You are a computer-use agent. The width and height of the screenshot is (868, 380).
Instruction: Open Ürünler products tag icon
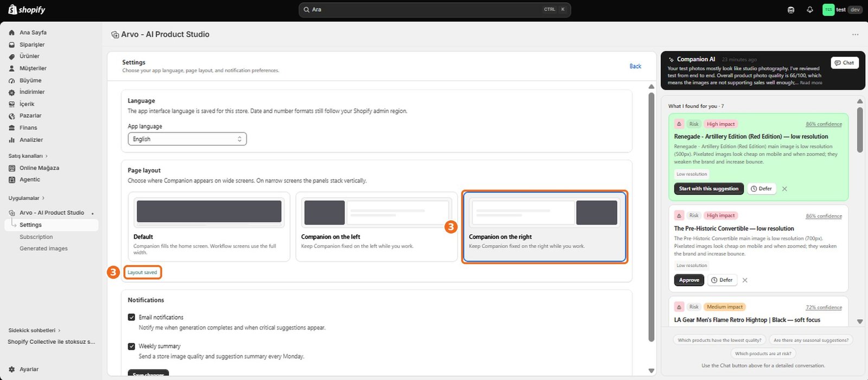pos(12,56)
